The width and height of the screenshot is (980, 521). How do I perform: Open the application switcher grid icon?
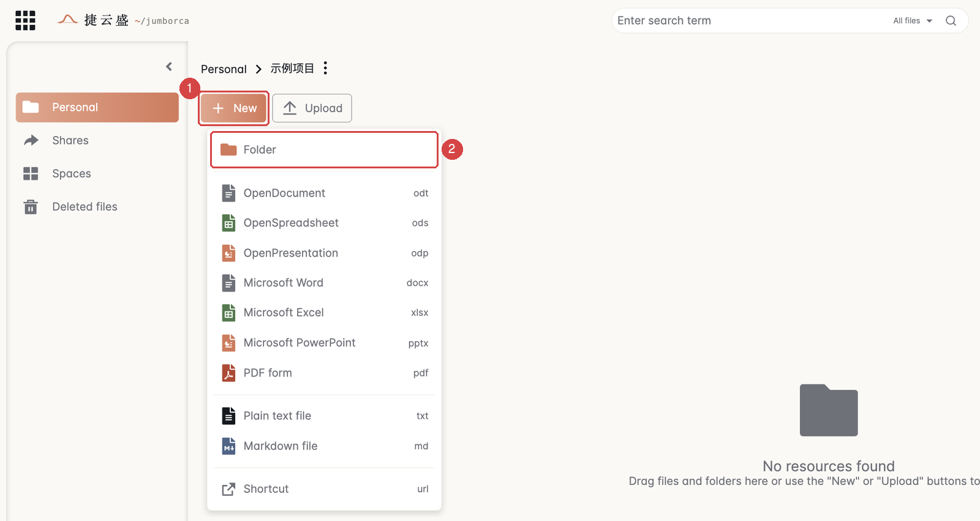coord(25,20)
